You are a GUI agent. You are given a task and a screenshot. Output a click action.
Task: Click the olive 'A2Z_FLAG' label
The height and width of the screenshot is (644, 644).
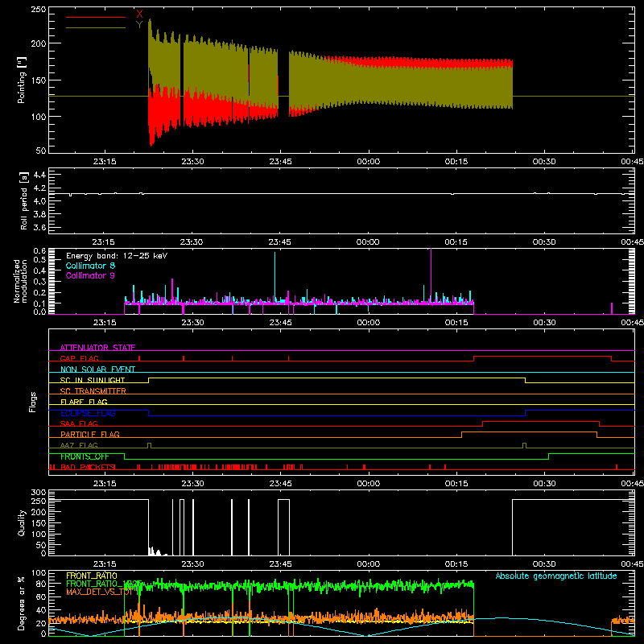pyautogui.click(x=79, y=445)
